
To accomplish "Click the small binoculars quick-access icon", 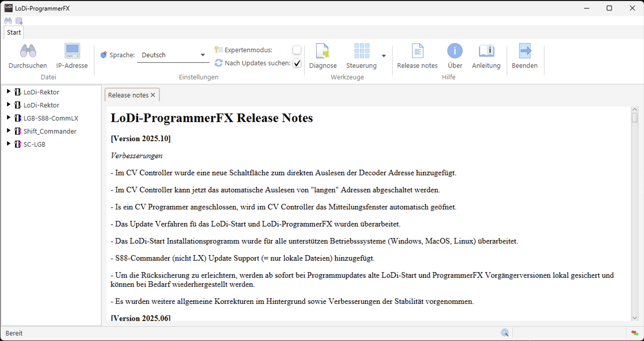I will [x=8, y=21].
